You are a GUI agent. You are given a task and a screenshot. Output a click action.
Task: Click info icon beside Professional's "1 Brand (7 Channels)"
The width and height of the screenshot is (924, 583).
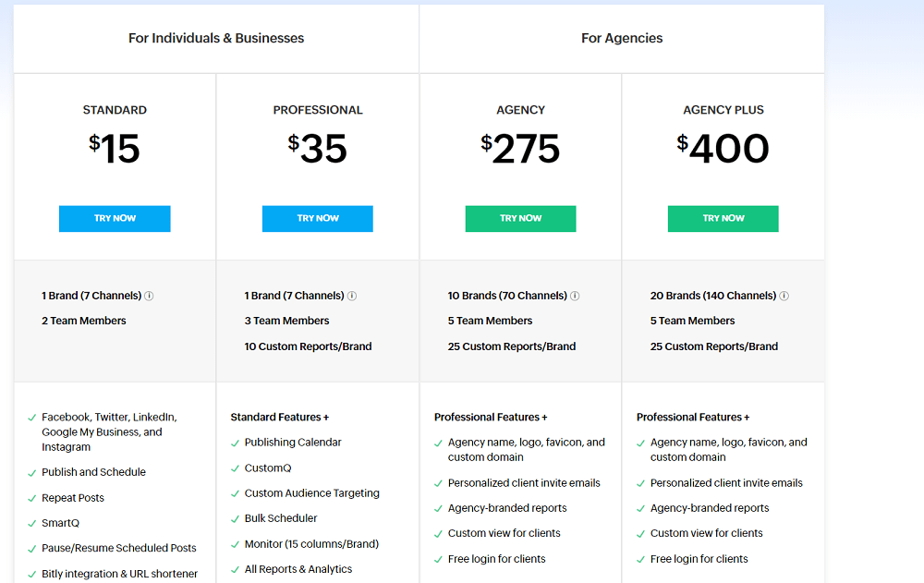tap(352, 296)
